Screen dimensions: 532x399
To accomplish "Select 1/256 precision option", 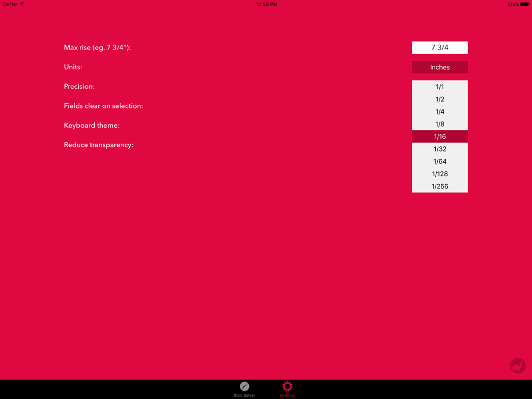I will click(440, 186).
